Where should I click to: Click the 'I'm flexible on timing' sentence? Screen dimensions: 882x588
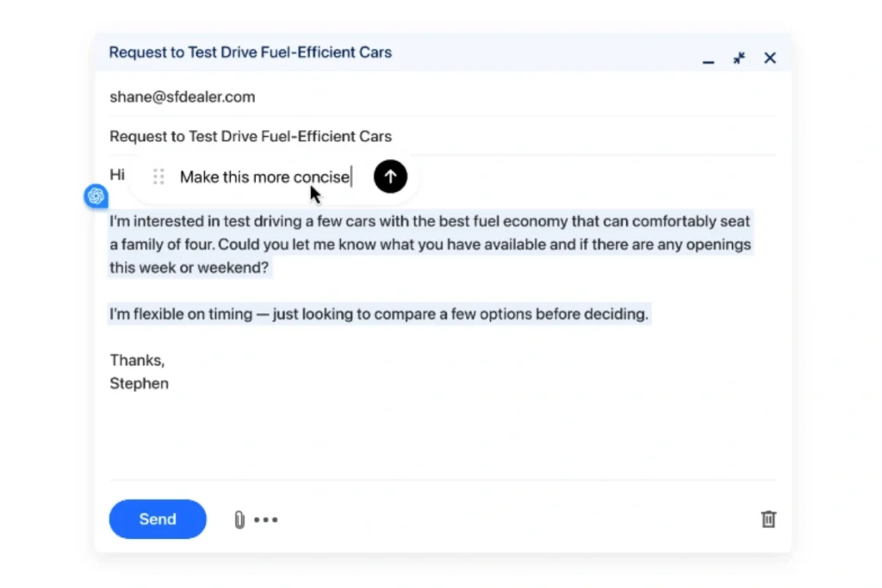[x=378, y=314]
